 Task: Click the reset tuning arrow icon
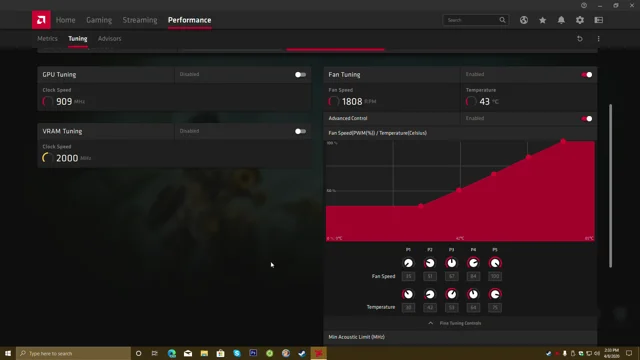(x=580, y=38)
